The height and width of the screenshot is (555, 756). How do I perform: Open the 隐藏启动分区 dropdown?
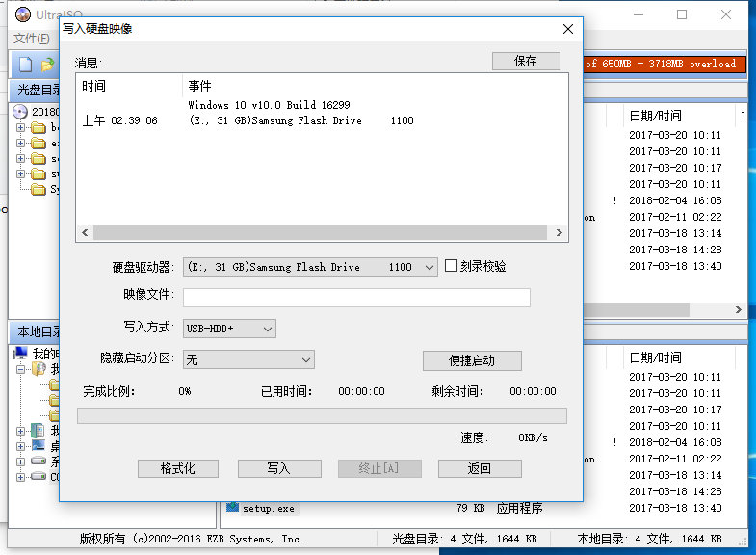pyautogui.click(x=305, y=359)
